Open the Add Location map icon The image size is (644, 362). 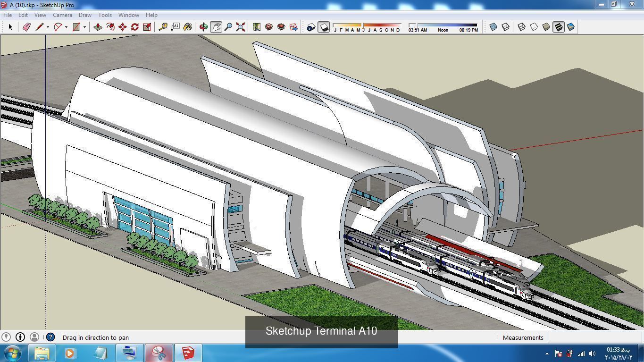point(256,27)
